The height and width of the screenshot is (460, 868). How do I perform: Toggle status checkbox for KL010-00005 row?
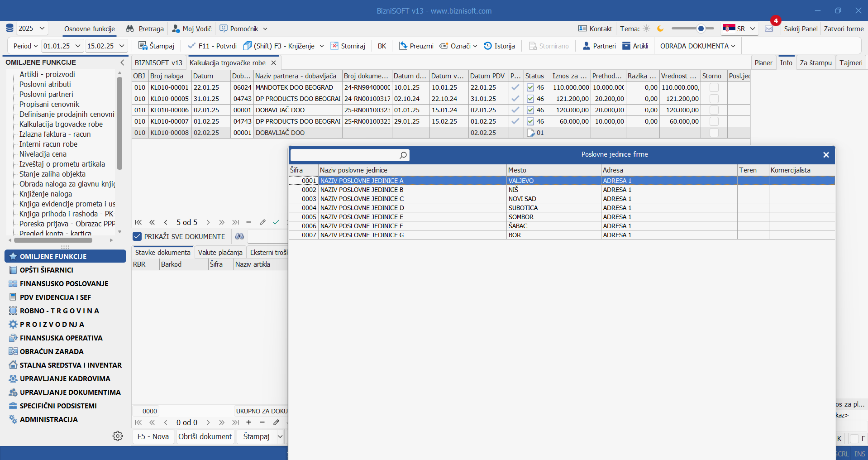(x=530, y=99)
